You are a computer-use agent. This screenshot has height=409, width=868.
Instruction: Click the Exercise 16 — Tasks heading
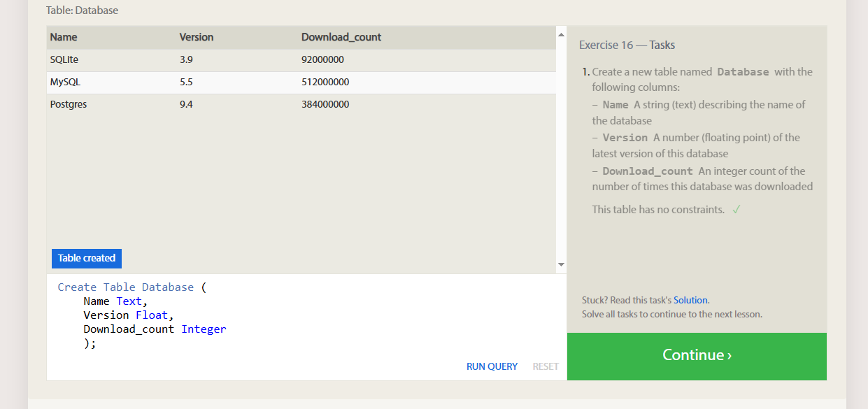coord(627,45)
